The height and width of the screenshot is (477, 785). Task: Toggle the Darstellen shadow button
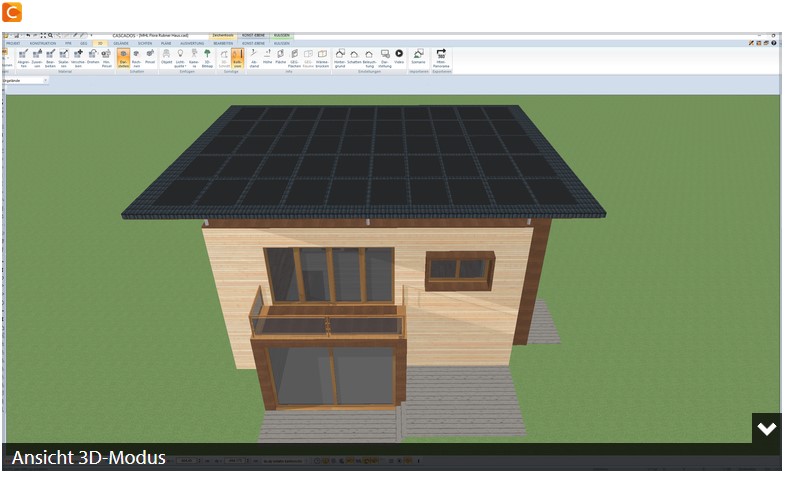123,58
